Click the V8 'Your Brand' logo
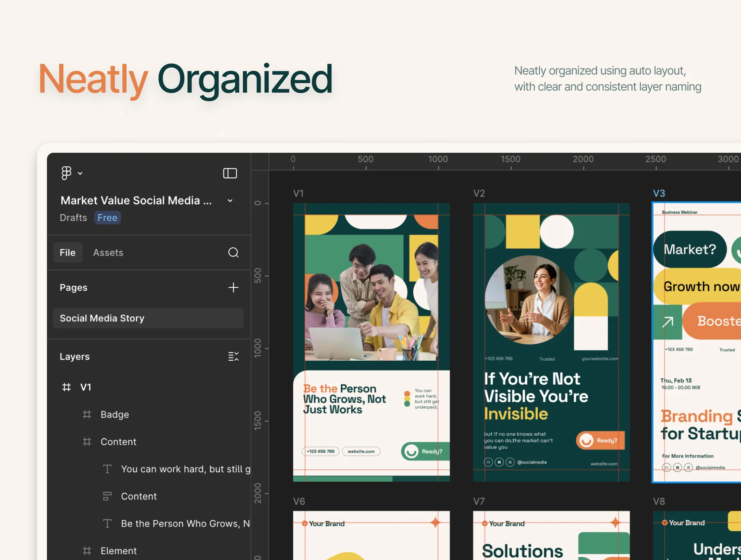This screenshot has width=741, height=560. tap(683, 523)
